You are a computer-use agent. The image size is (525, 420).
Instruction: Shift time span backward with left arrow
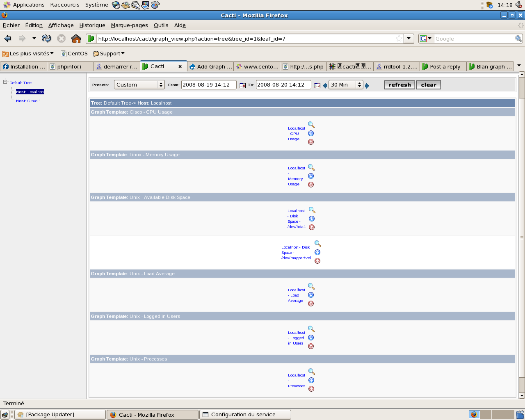tap(325, 85)
